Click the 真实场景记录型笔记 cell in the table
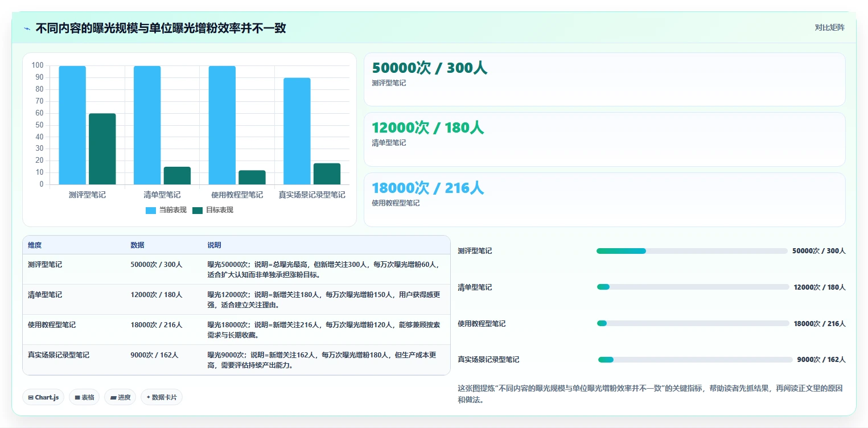Image resolution: width=868 pixels, height=428 pixels. pyautogui.click(x=59, y=355)
